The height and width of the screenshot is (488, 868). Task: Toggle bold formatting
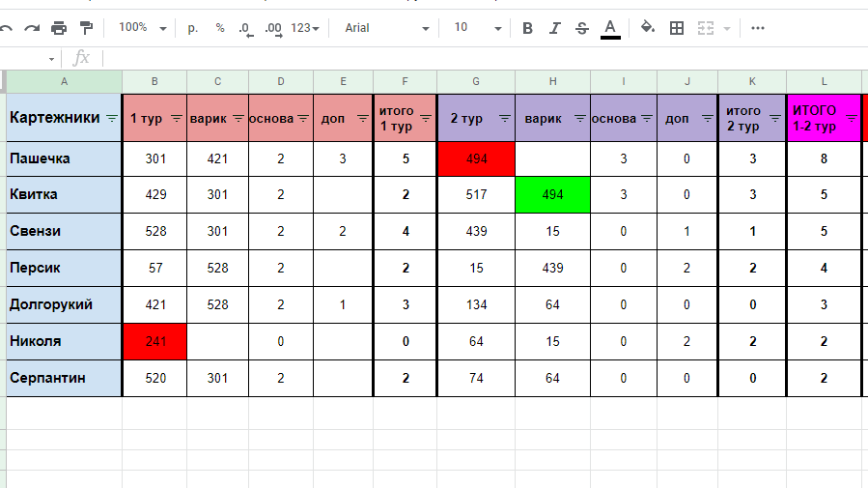coord(527,28)
